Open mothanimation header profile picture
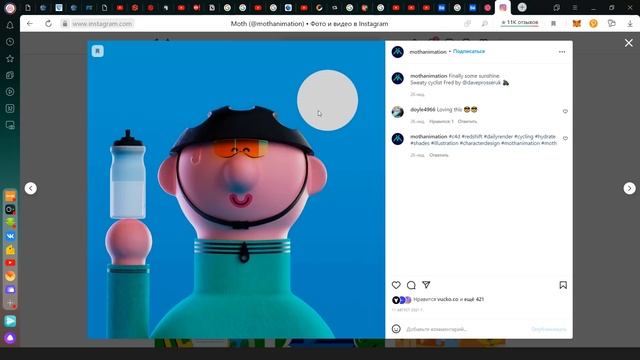The image size is (640, 360). (x=398, y=52)
